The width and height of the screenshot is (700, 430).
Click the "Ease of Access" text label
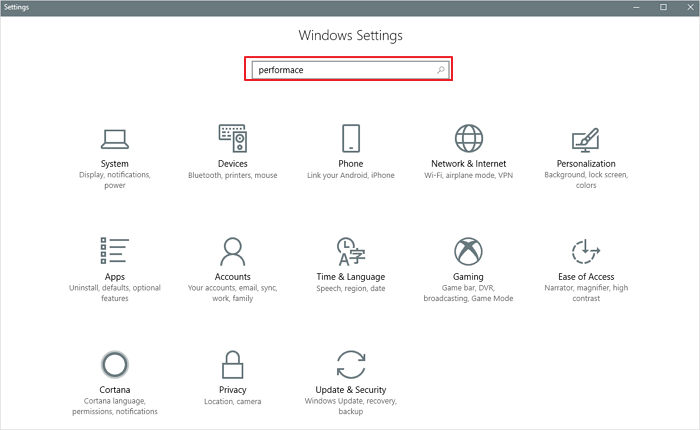point(586,277)
